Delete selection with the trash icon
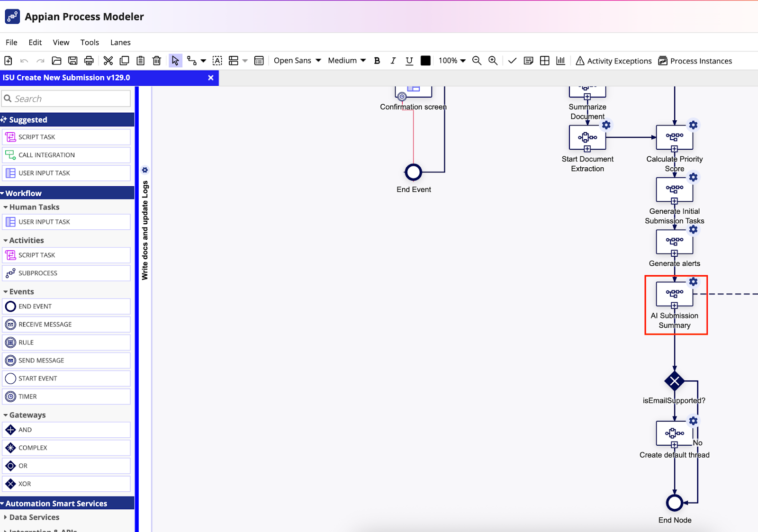Screen dimensions: 758x532 157,61
